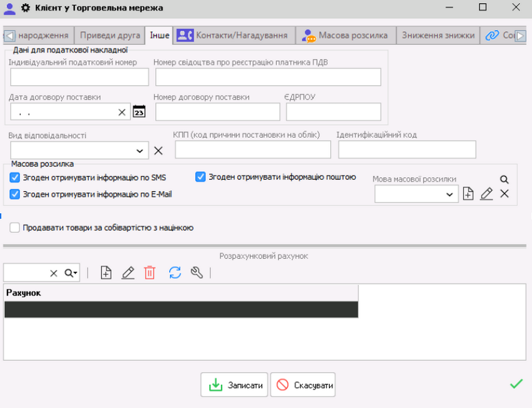532x408 pixels.
Task: Open the Масова розсилка tab
Action: click(x=345, y=36)
